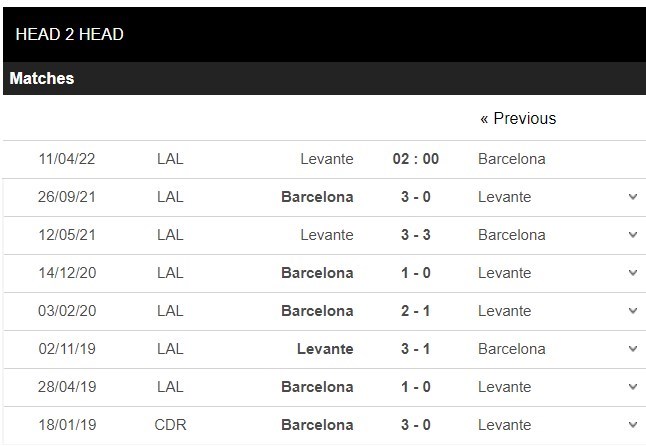
Task: Expand the 03/02/20 Barcelona 2-1 Levante row
Action: click(633, 311)
